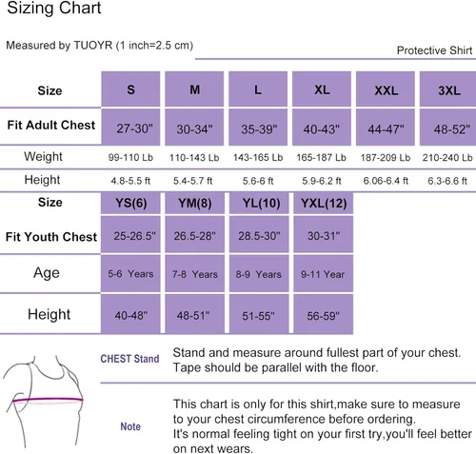Click the YL(10) youth size cell
The image size is (476, 454).
tap(259, 203)
